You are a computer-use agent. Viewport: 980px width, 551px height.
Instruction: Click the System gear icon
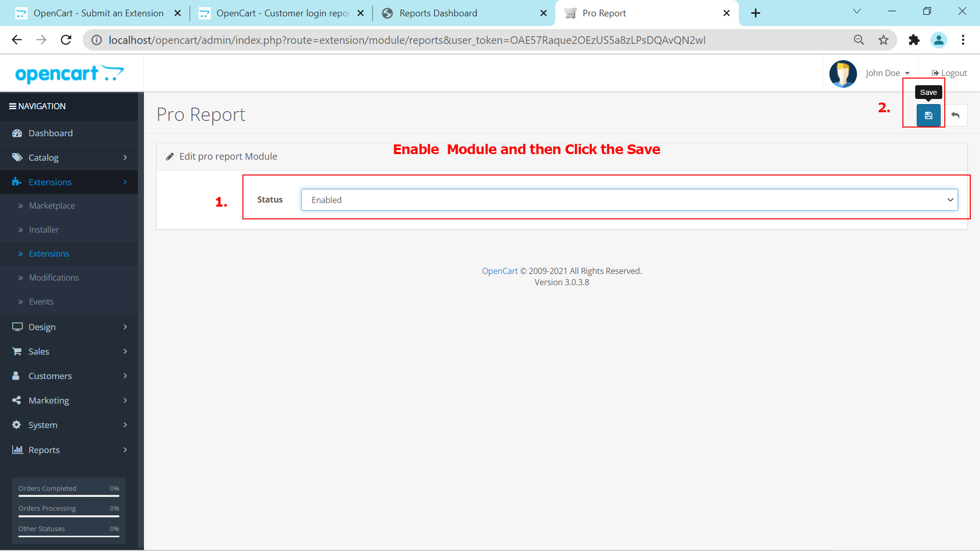[x=16, y=425]
